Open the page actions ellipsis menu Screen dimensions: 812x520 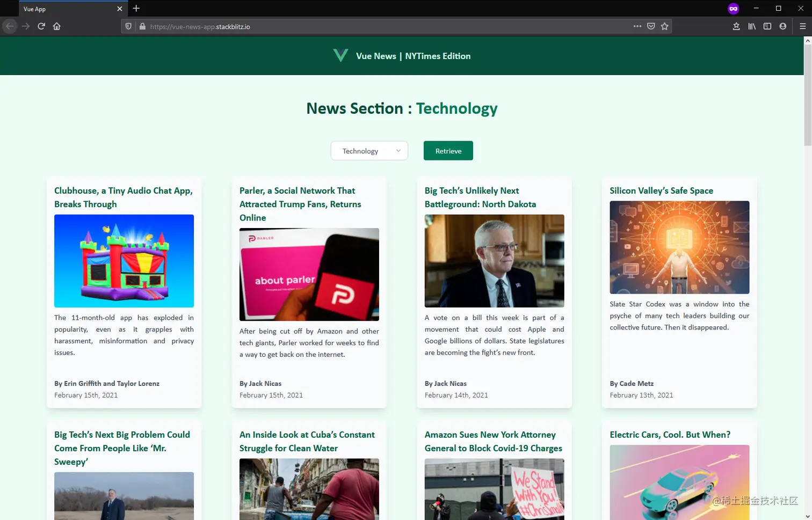coord(637,26)
